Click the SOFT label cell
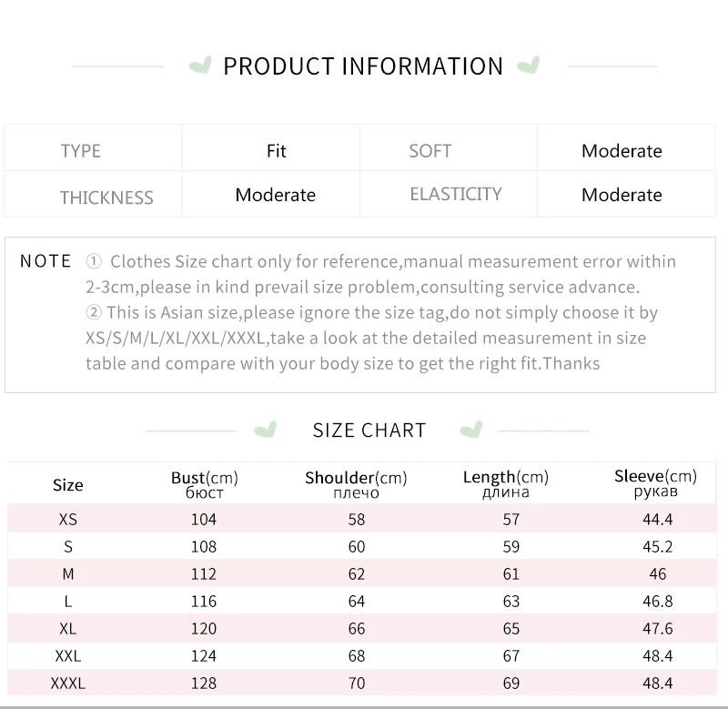Screen dimensions: 728x709 click(430, 151)
